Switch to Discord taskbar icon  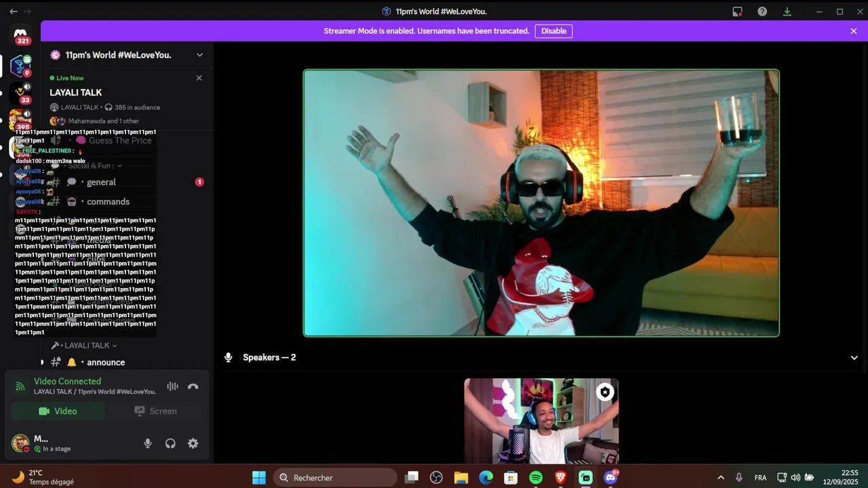[610, 478]
